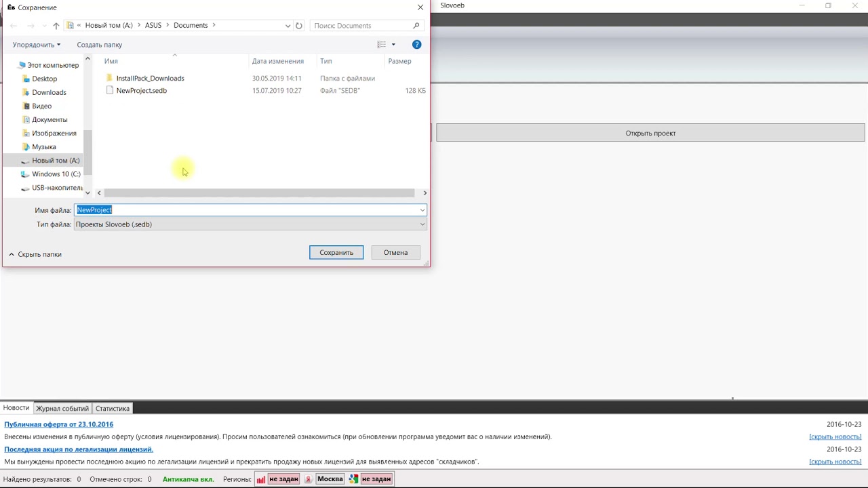Open recent locations dropdown arrow

point(45,26)
